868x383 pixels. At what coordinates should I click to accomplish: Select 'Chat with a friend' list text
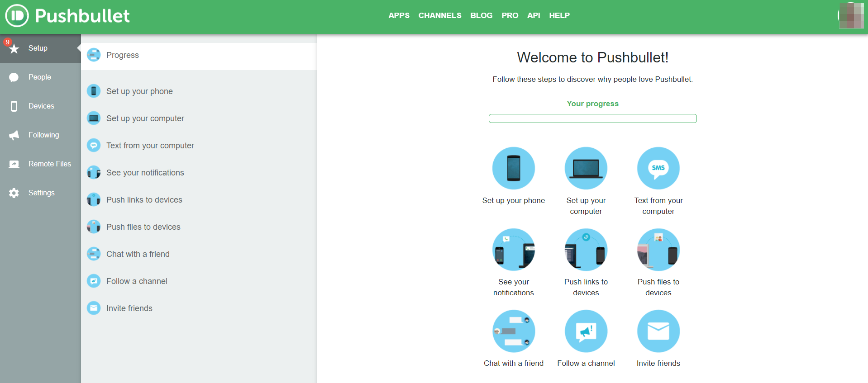pyautogui.click(x=138, y=254)
